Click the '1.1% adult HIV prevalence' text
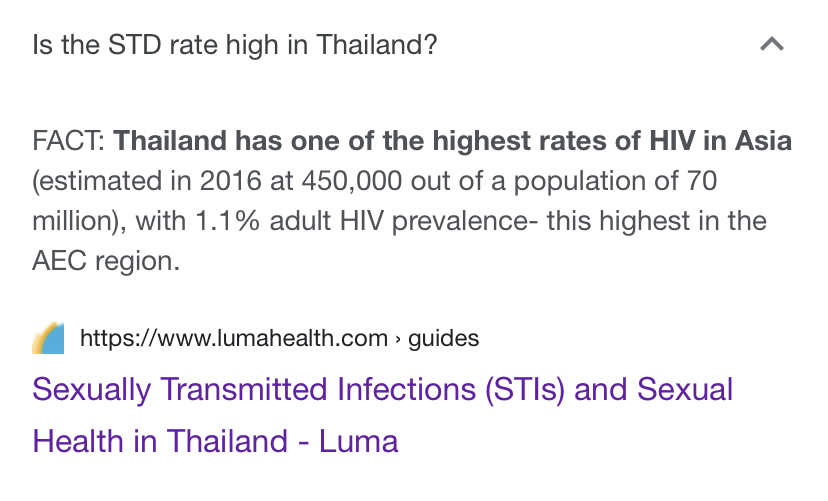 (x=362, y=221)
